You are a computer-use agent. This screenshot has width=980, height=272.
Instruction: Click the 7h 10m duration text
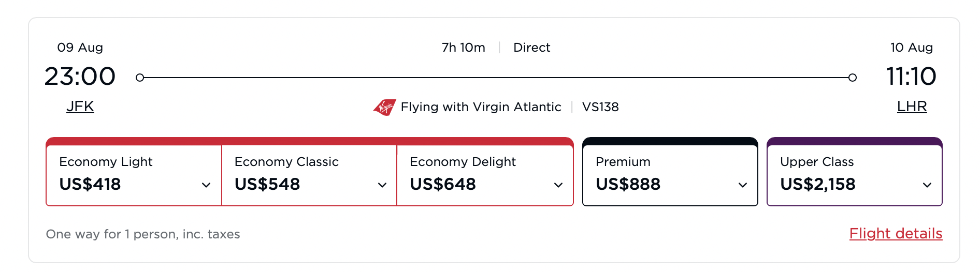pyautogui.click(x=464, y=48)
